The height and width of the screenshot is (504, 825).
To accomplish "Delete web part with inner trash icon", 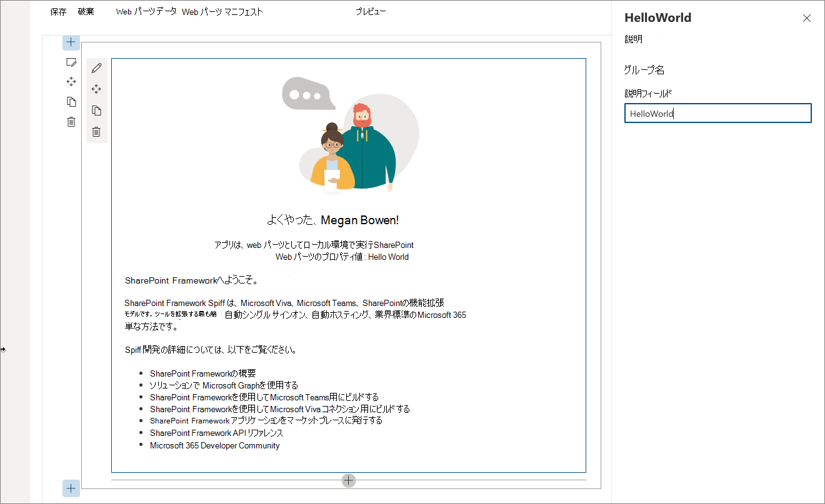I will [96, 131].
